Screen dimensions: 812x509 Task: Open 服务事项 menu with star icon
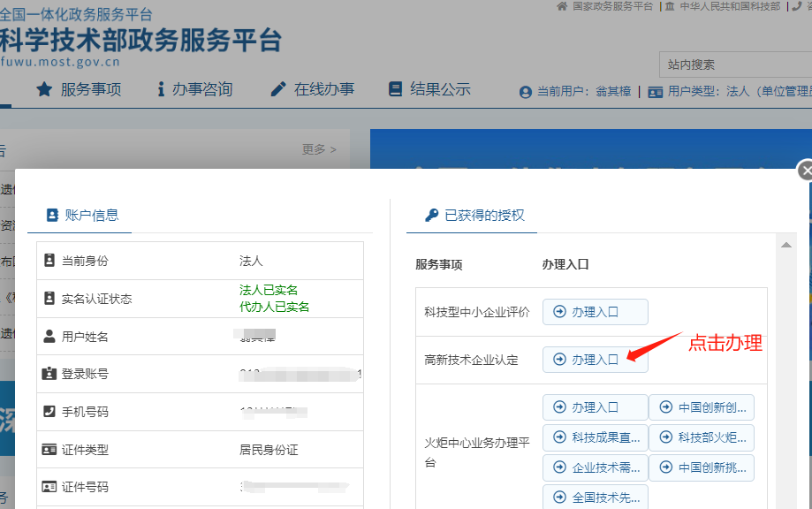pyautogui.click(x=79, y=89)
